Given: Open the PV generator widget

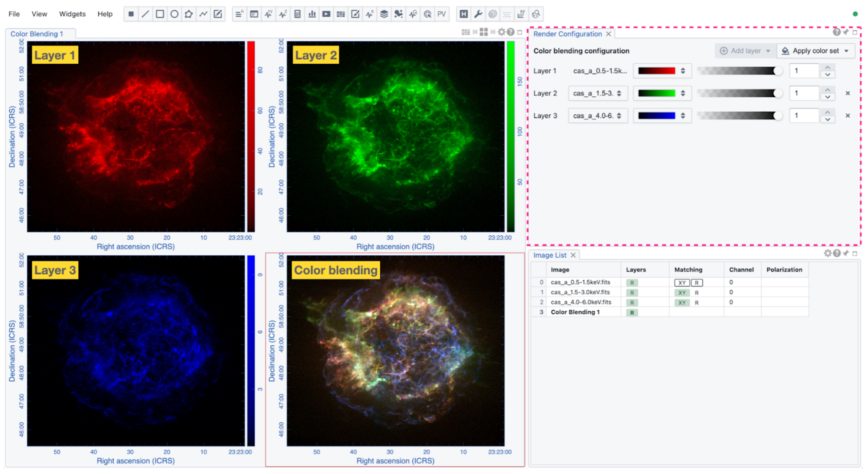Looking at the screenshot, I should pos(441,14).
